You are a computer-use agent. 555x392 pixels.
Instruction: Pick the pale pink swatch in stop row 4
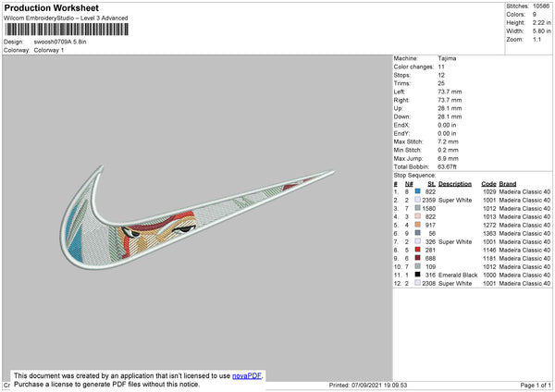coord(418,216)
